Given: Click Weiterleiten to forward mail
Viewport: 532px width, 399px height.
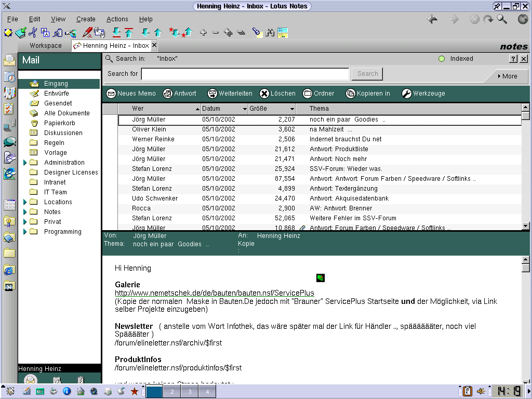Looking at the screenshot, I should click(x=230, y=94).
